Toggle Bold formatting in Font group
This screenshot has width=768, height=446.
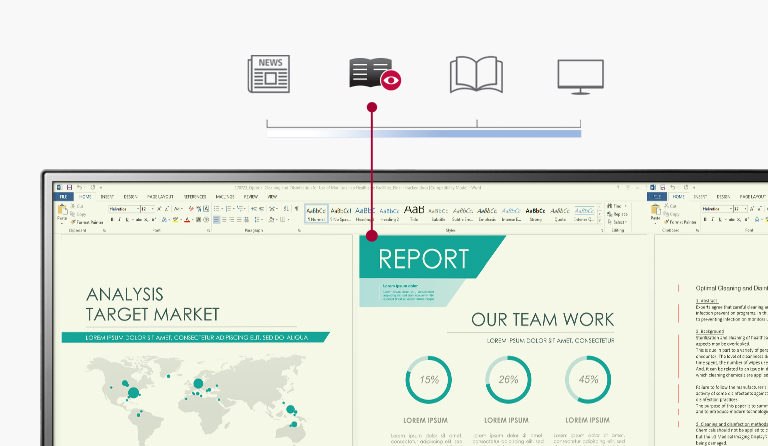pos(112,220)
